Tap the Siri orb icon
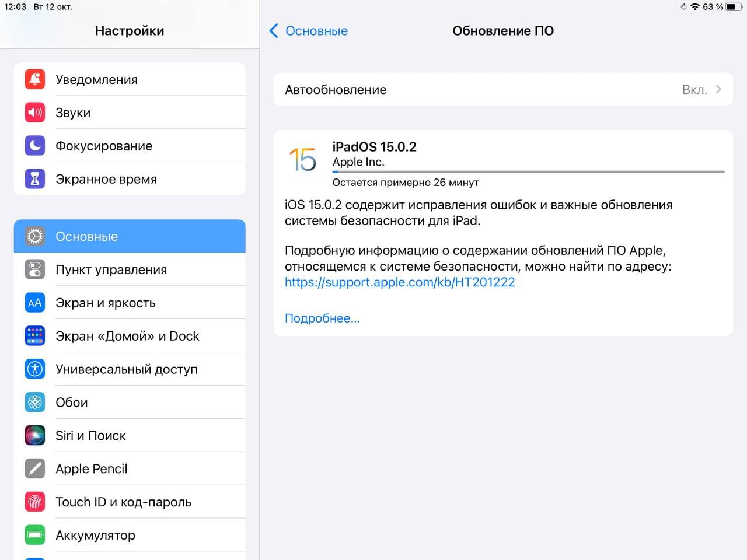747x560 pixels. click(x=35, y=436)
